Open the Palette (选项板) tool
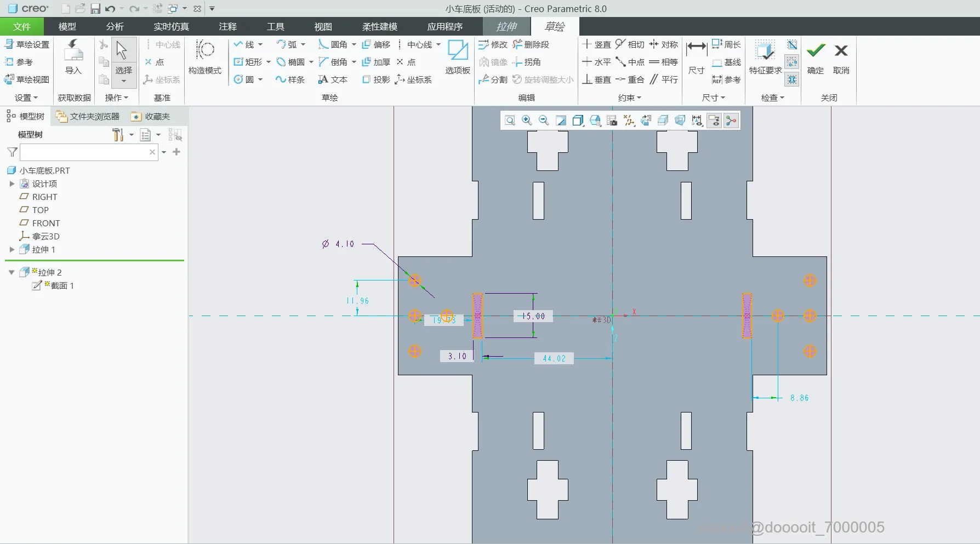 point(458,57)
